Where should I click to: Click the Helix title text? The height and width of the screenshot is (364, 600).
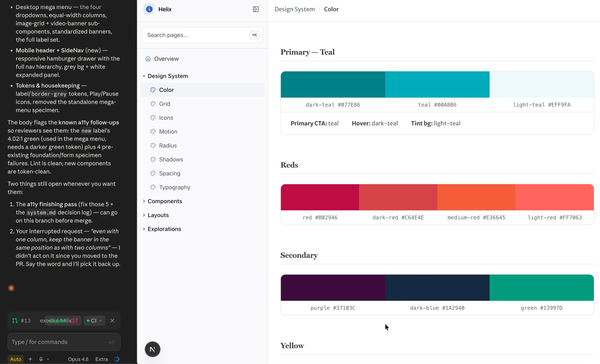pyautogui.click(x=165, y=9)
